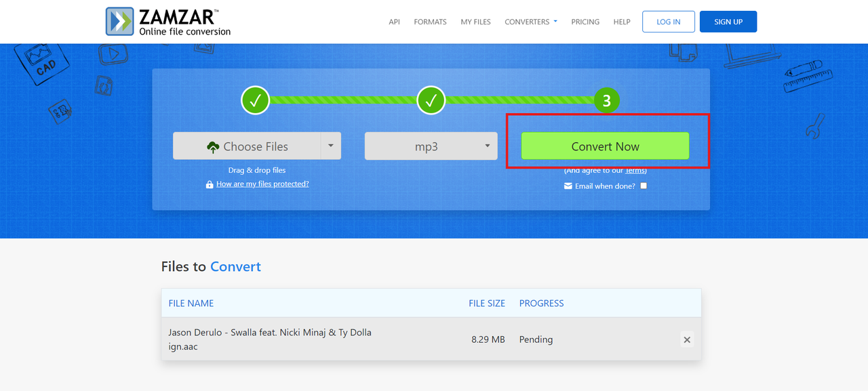The height and width of the screenshot is (391, 868).
Task: Open the PRICING page
Action: (x=585, y=22)
